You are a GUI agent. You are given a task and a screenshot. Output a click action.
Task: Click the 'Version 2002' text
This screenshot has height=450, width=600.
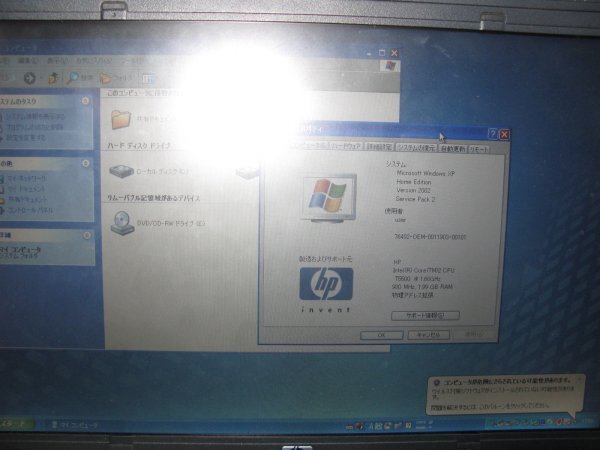point(413,191)
